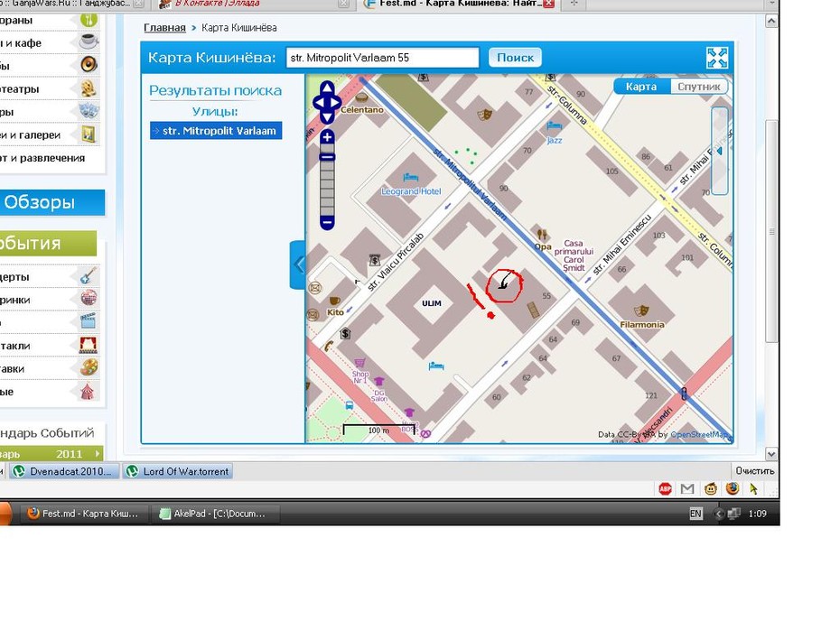Click the bus stop icon on the map
Viewport: 840px width, 630px height.
(x=350, y=406)
